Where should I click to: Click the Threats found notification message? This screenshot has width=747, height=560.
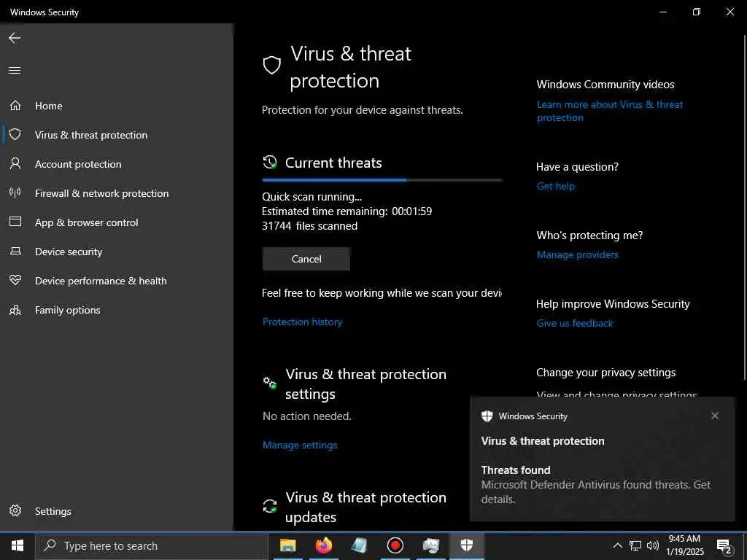pyautogui.click(x=595, y=485)
